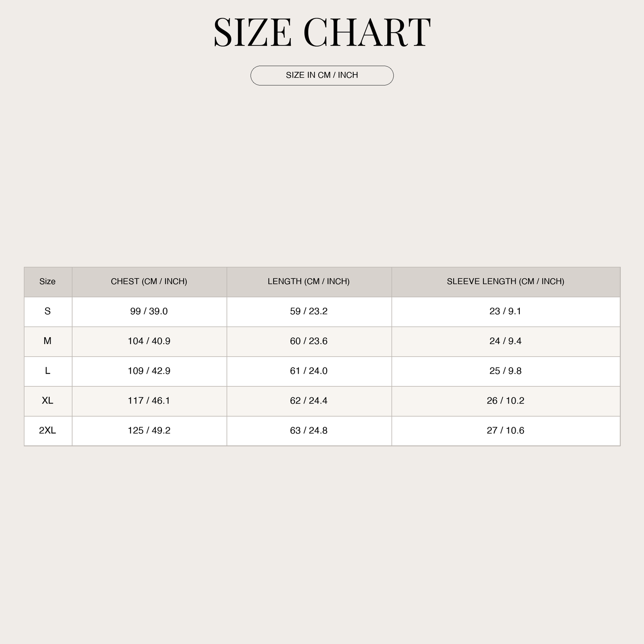Click sleeve length value 24 / 9.4
This screenshot has width=644, height=644.
pos(506,341)
